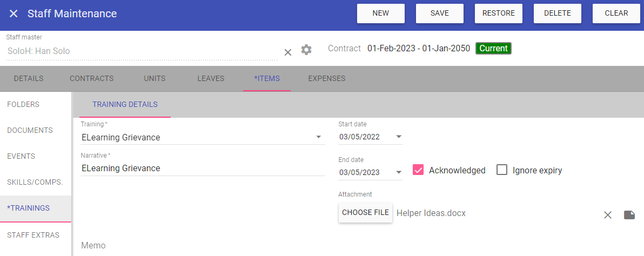Enable the Ignore expiry checkbox
Image resolution: width=644 pixels, height=256 pixels.
(502, 170)
